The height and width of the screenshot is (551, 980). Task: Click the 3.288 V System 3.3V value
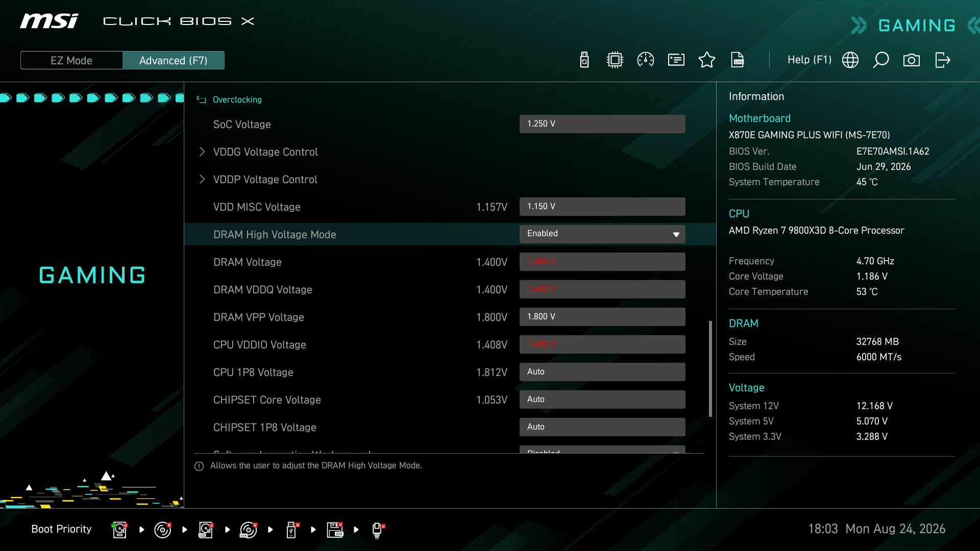pyautogui.click(x=872, y=437)
